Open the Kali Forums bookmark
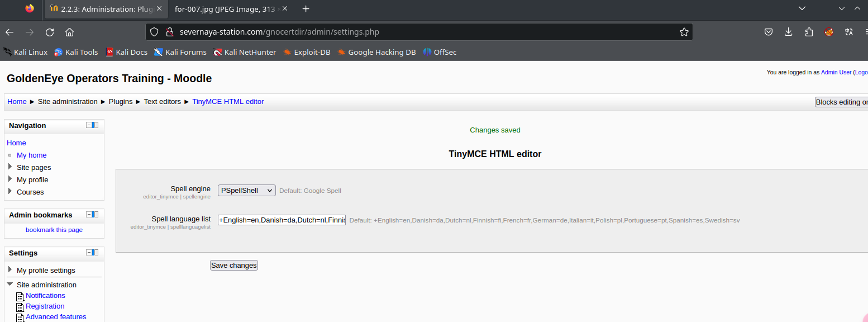Viewport: 868px width, 322px height. coord(180,52)
